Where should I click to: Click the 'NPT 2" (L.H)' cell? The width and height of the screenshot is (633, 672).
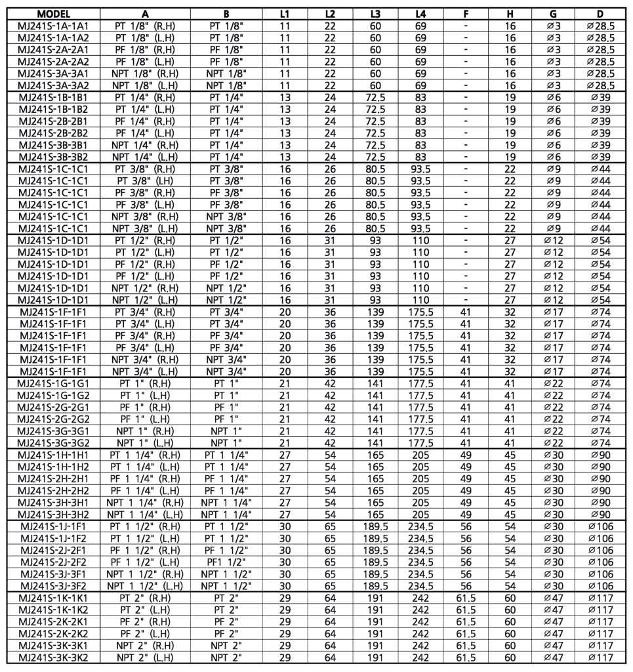[x=145, y=658]
